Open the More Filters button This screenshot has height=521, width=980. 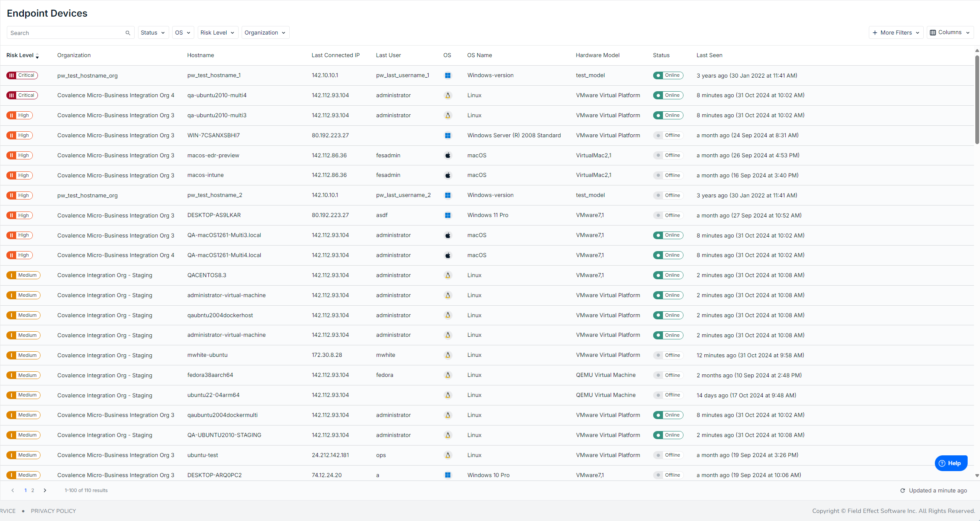(896, 33)
